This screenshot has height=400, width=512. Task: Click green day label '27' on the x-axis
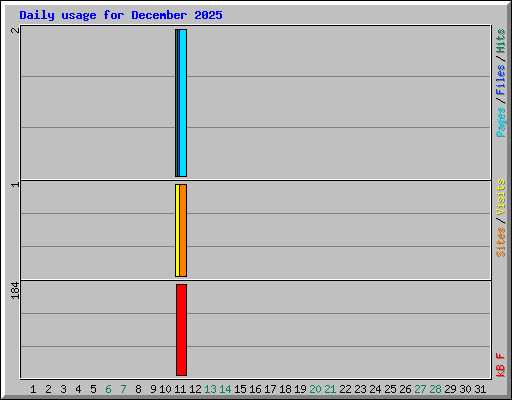point(420,389)
